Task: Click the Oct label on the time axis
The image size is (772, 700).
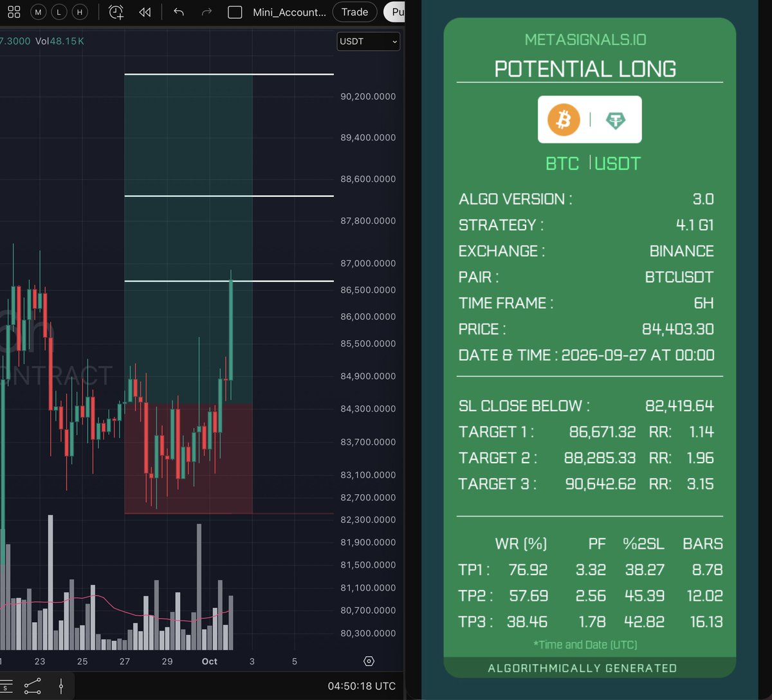Action: coord(210,661)
